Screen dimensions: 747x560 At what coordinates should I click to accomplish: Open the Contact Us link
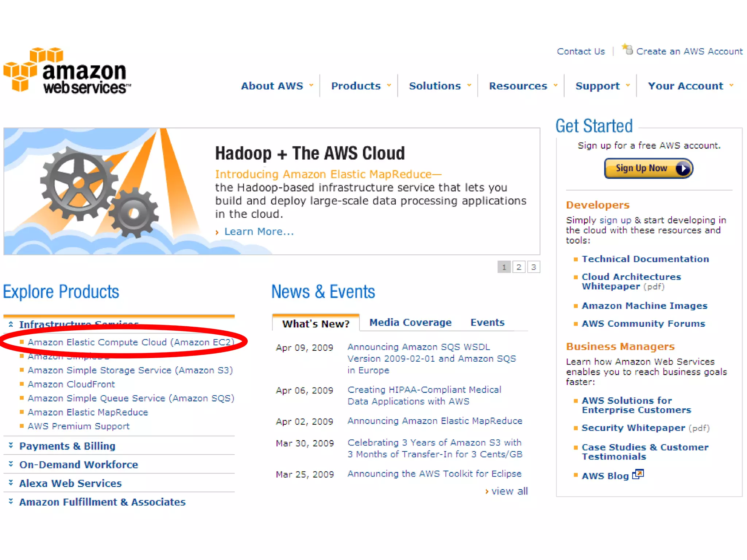[x=581, y=51]
